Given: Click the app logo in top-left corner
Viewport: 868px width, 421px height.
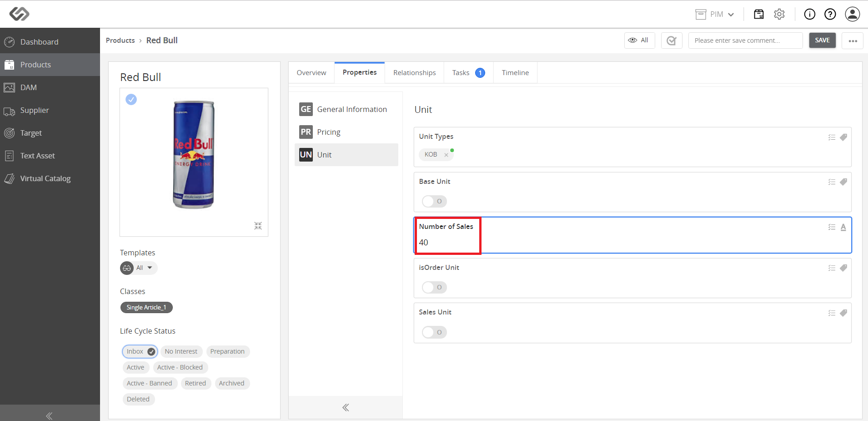Looking at the screenshot, I should coord(19,14).
